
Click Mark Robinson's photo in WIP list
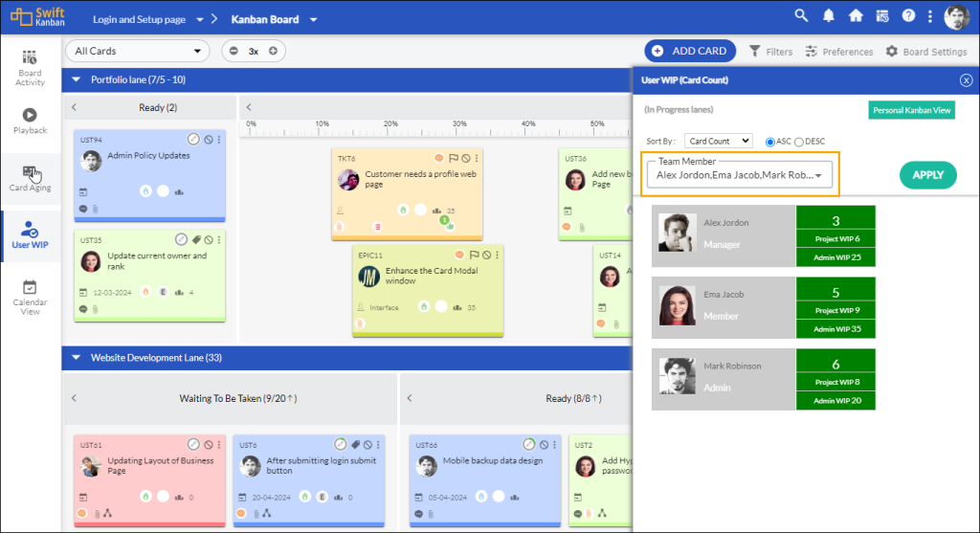click(678, 376)
